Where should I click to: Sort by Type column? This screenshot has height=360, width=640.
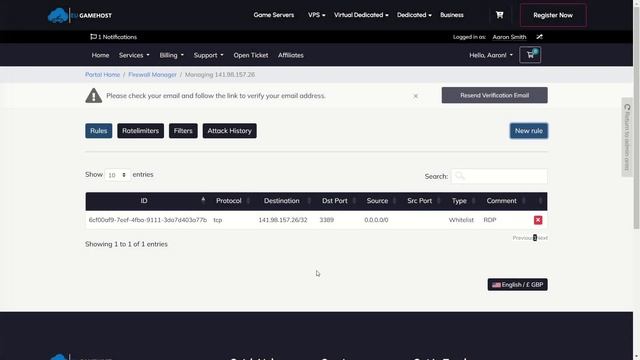[462, 201]
